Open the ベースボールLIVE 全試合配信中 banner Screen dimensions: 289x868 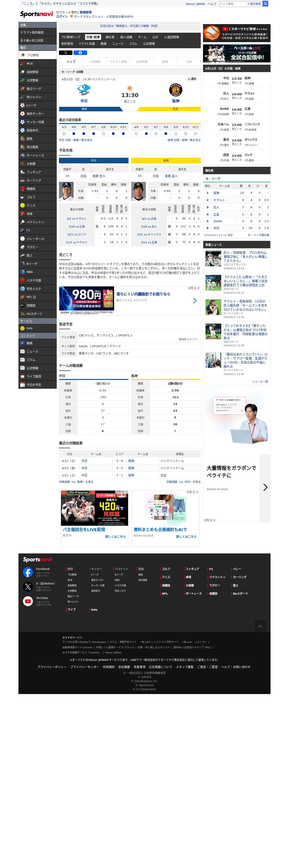pyautogui.click(x=237, y=53)
